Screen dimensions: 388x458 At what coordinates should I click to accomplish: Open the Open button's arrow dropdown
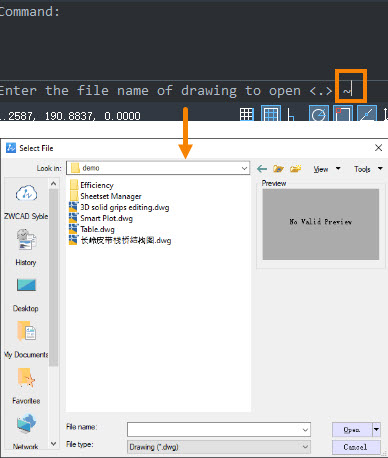pos(376,430)
